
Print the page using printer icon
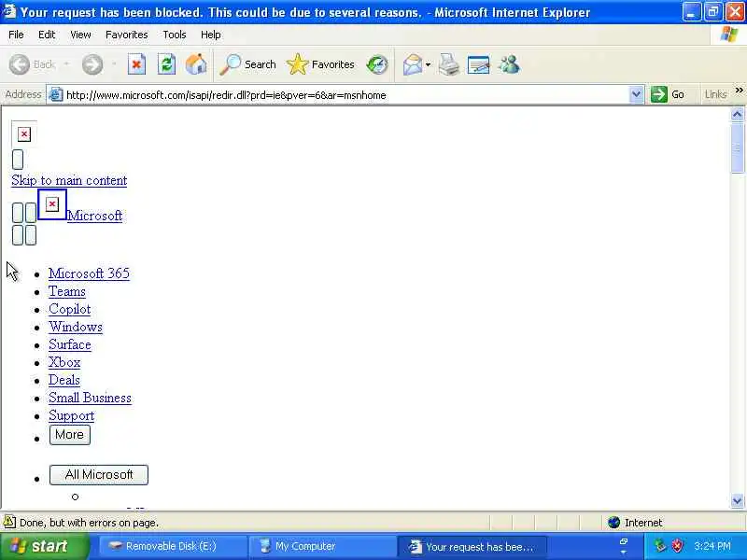tap(448, 64)
